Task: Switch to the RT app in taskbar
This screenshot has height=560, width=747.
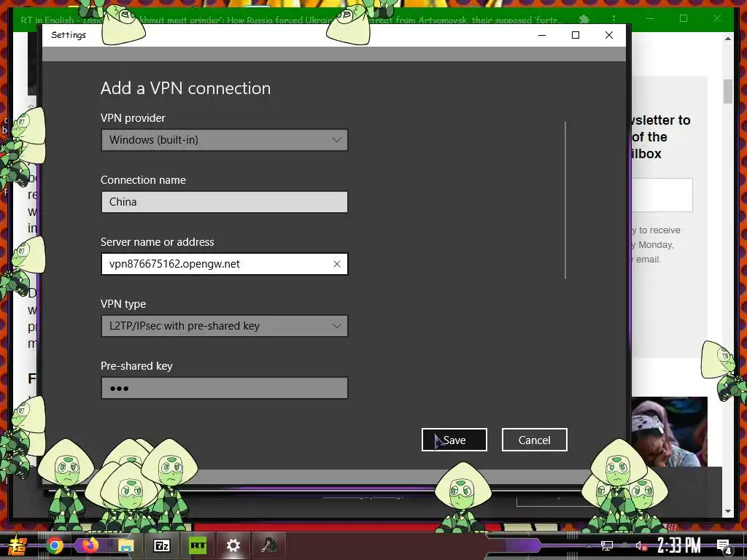Action: 198,545
